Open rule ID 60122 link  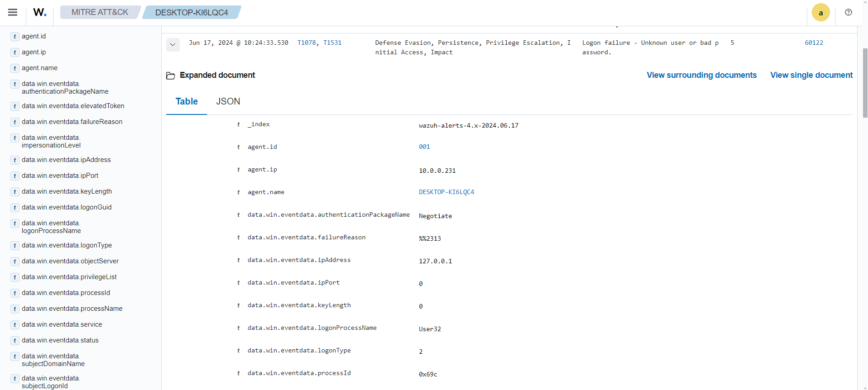click(x=814, y=43)
